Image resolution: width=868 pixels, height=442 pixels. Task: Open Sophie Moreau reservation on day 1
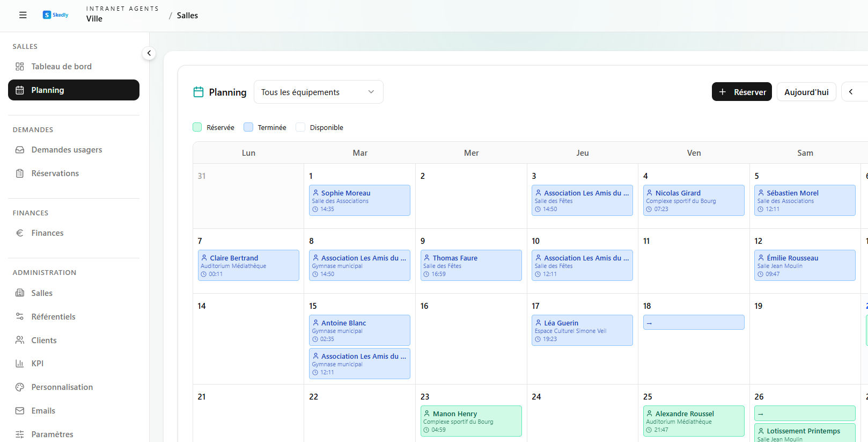tap(359, 200)
